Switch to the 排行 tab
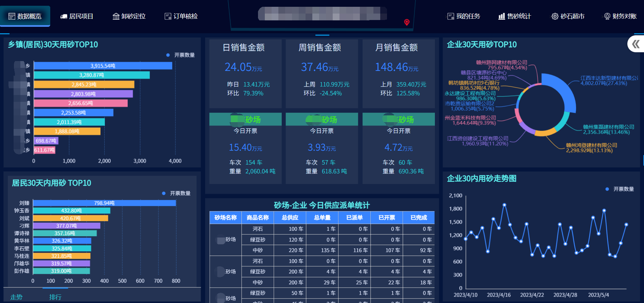 [55, 297]
